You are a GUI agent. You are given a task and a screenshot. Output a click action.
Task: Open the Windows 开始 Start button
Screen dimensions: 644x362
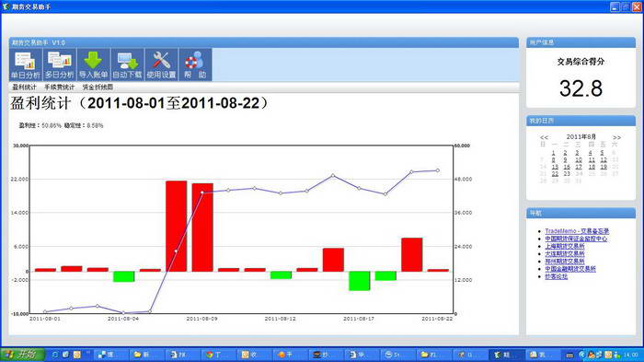pyautogui.click(x=23, y=355)
